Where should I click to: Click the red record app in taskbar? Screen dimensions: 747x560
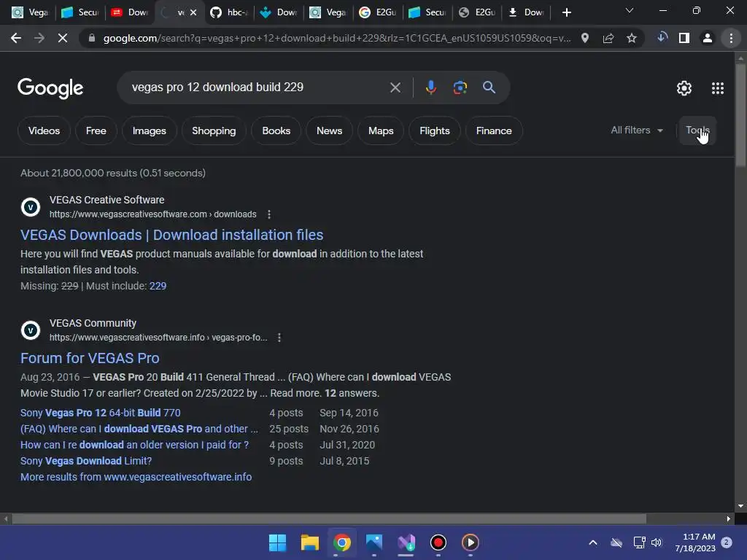(438, 542)
